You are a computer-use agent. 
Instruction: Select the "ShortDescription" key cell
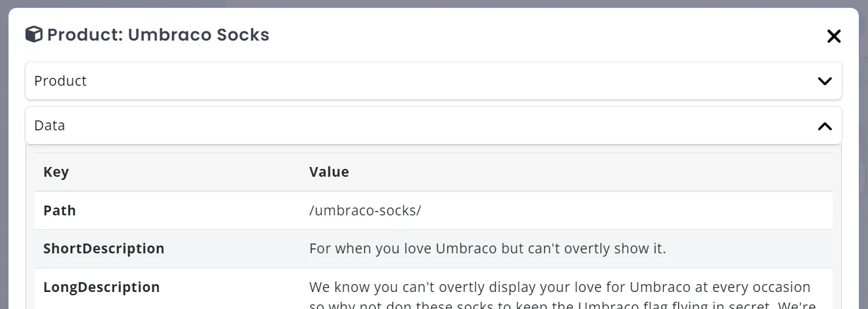(104, 249)
